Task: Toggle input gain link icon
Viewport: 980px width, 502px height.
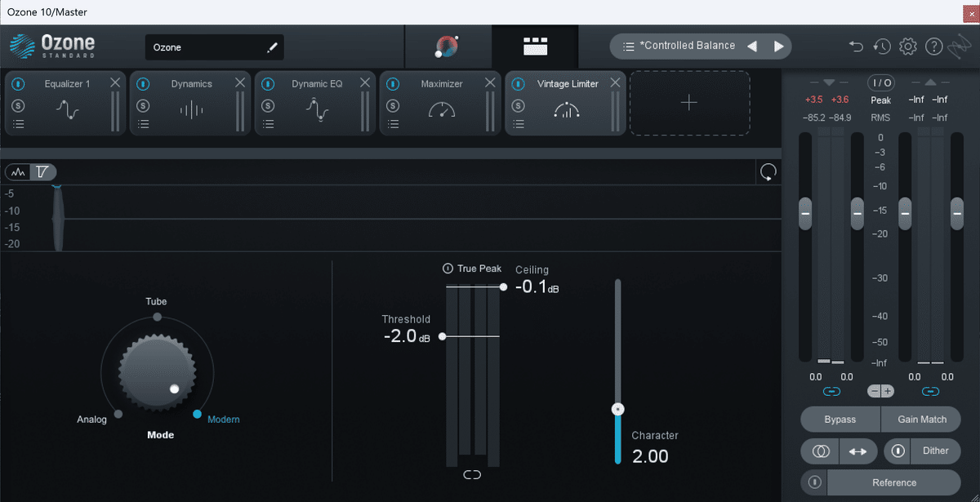Action: pos(831,392)
